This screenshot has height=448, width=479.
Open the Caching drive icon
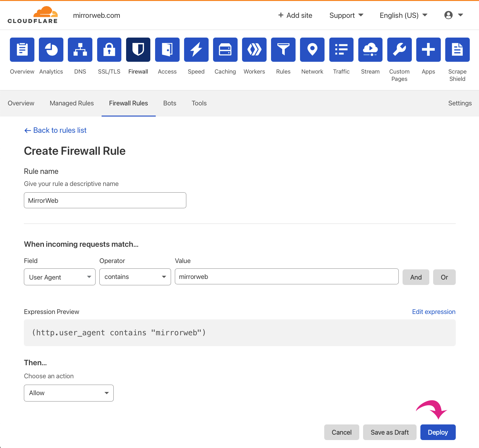pos(225,50)
